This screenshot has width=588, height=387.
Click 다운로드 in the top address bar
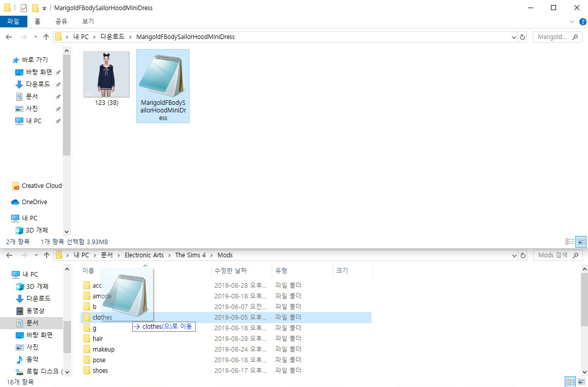[x=112, y=36]
